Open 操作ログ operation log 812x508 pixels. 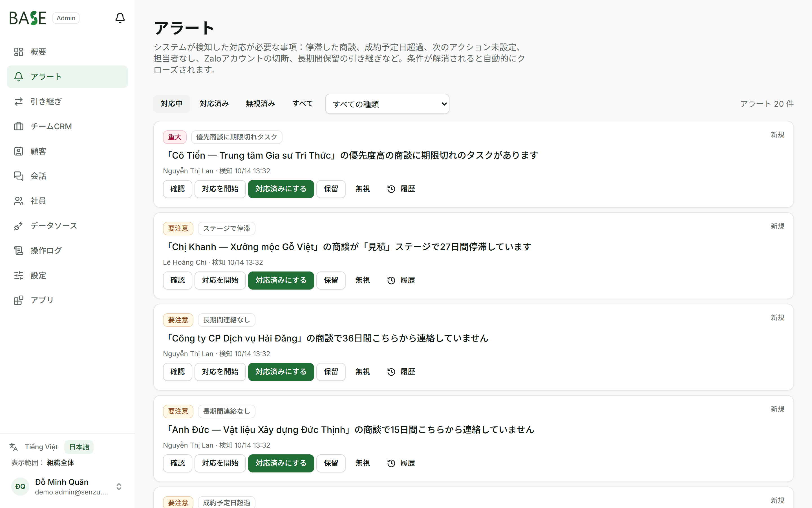pyautogui.click(x=67, y=251)
